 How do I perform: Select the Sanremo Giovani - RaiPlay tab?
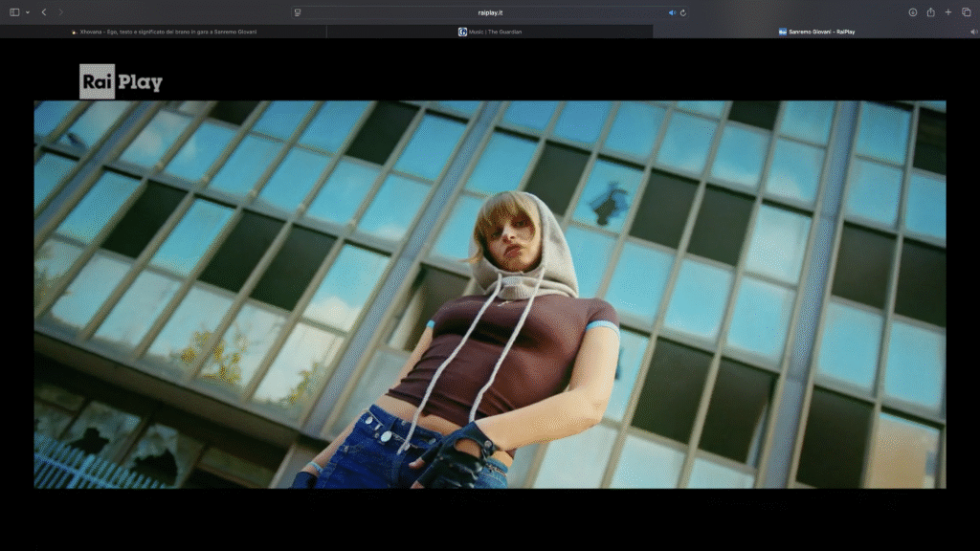point(821,32)
